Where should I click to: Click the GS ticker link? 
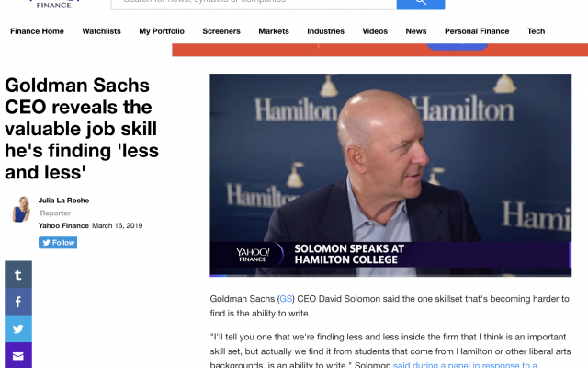click(286, 299)
